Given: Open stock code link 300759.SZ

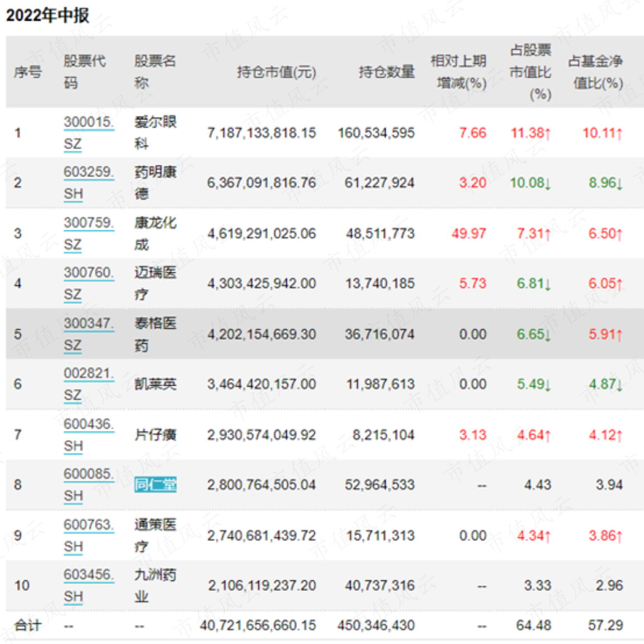Looking at the screenshot, I should click(x=89, y=234).
